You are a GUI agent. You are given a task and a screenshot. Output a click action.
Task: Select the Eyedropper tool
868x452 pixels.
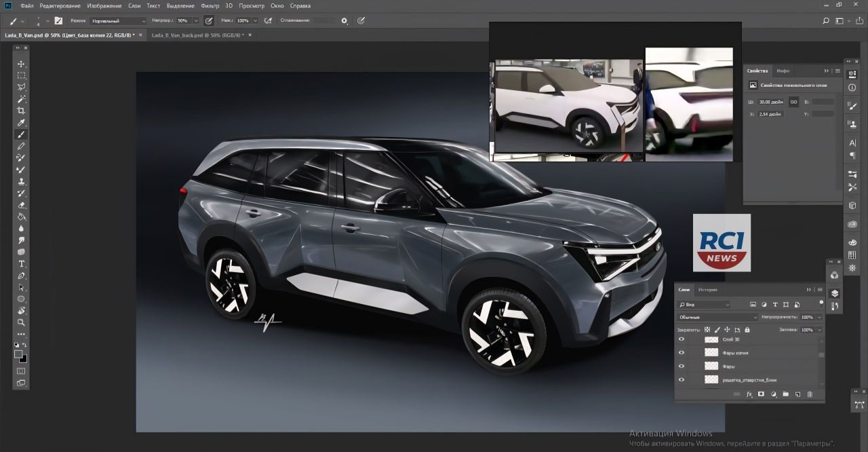coord(21,123)
